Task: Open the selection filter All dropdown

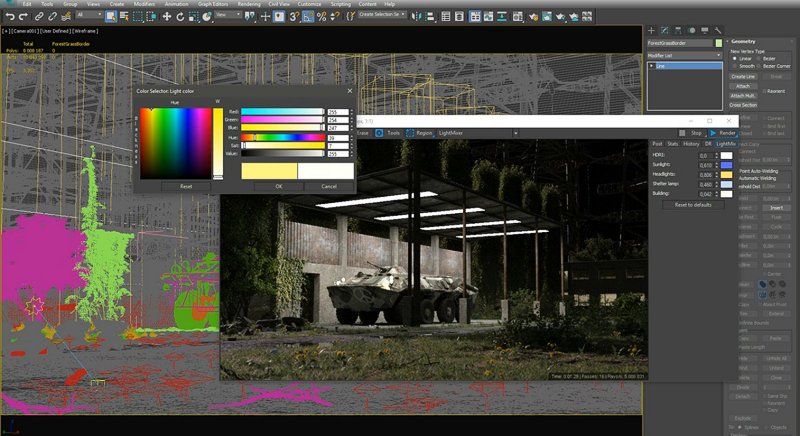Action: click(x=88, y=16)
